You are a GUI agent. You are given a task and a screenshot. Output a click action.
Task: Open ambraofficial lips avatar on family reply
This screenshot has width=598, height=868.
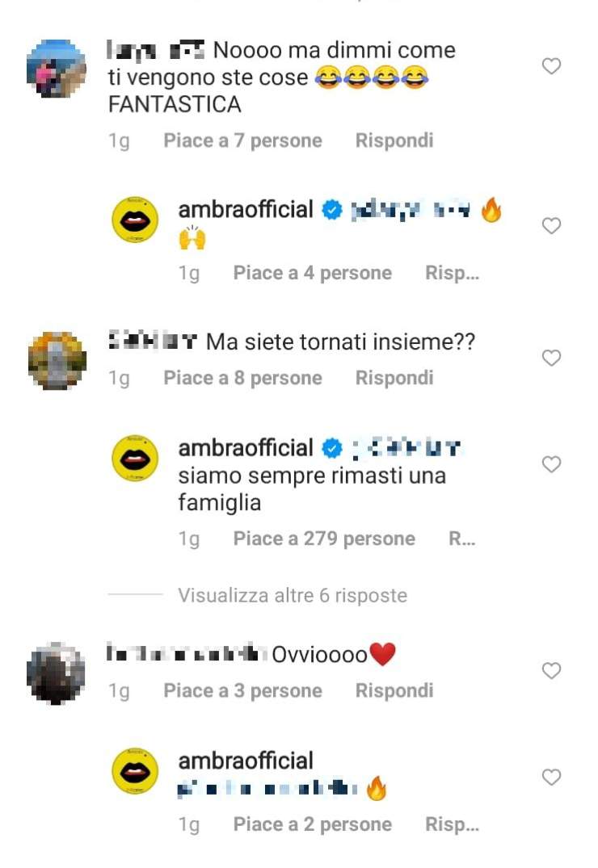coord(135,458)
